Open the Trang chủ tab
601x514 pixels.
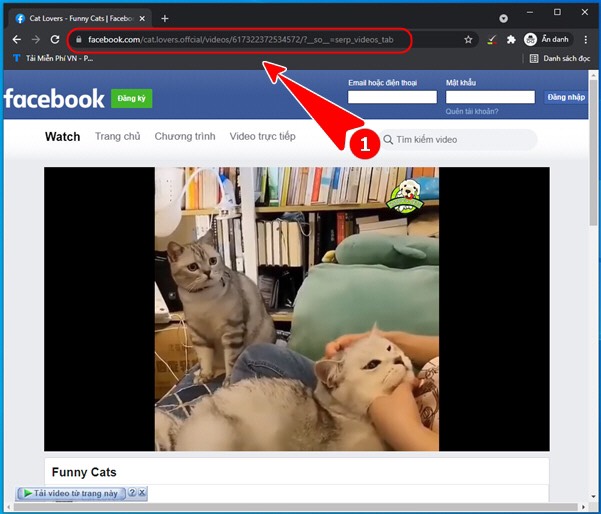(118, 136)
